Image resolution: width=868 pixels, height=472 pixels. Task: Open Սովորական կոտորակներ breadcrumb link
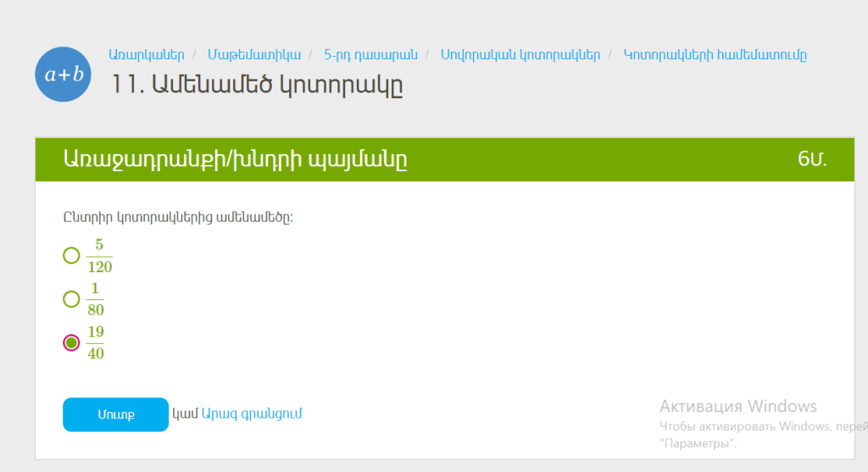click(520, 55)
